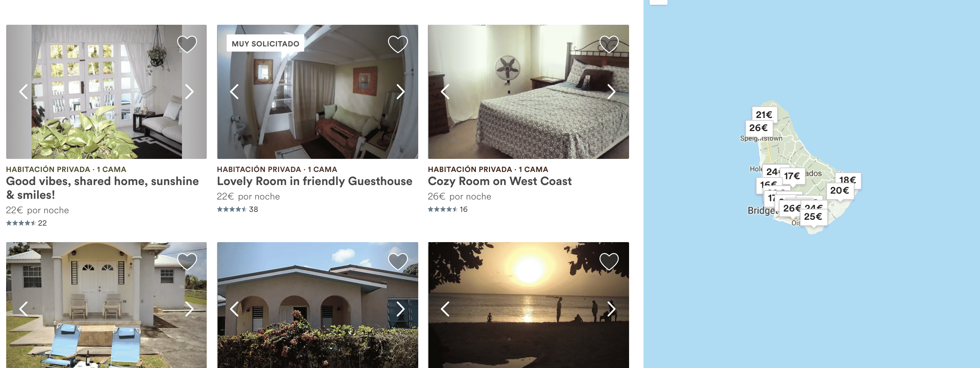Viewport: 980px width, 368px height.
Task: Open the bedroom photo of Cozy Room
Action: [528, 91]
